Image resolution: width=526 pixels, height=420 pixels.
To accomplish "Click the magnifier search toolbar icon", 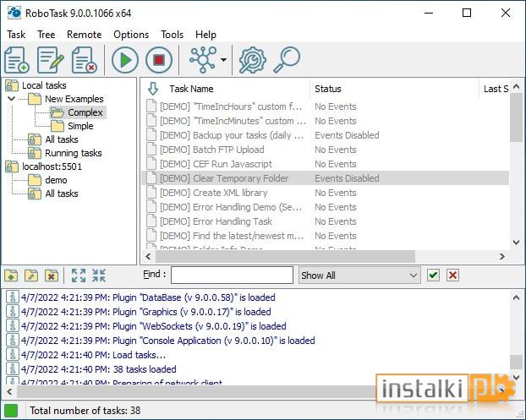I will 287,60.
